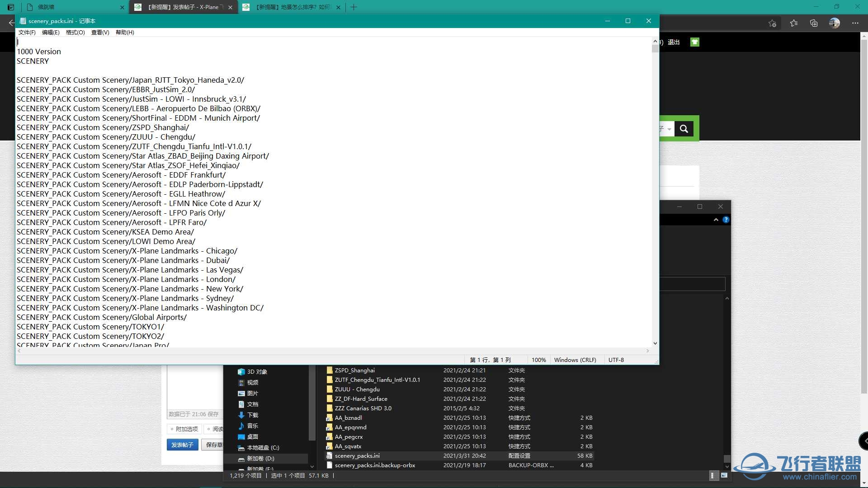Open a new browser tab with plus button

click(354, 7)
